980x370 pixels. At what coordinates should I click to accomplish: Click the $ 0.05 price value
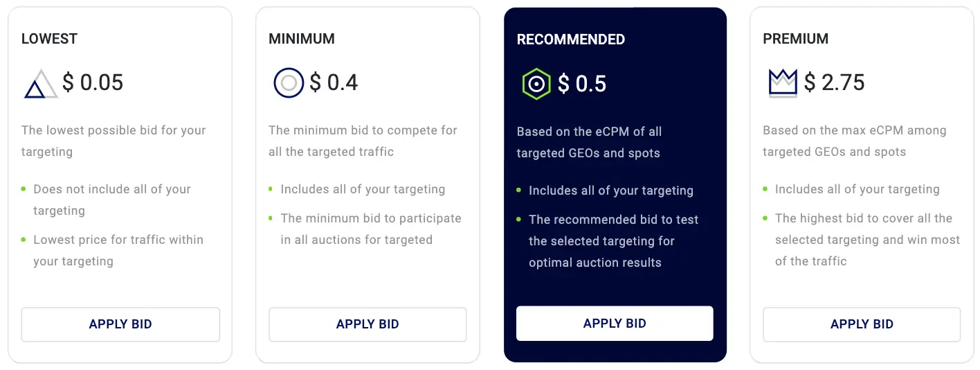tap(93, 83)
